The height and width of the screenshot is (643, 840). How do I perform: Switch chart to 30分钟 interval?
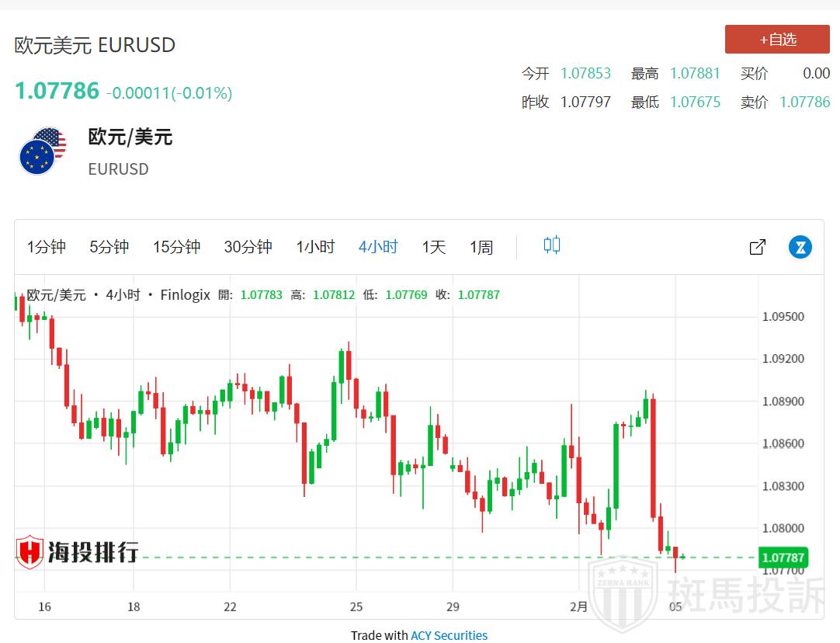pyautogui.click(x=248, y=247)
